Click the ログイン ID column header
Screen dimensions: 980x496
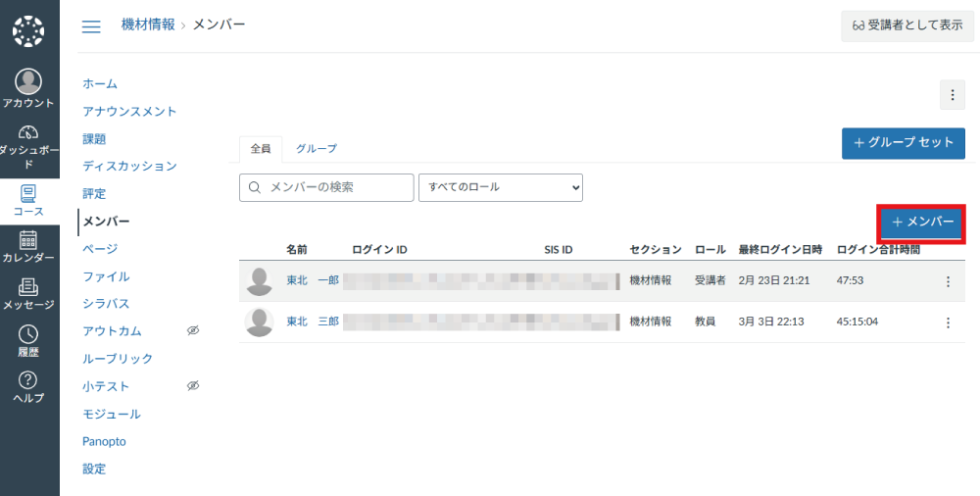pyautogui.click(x=379, y=250)
